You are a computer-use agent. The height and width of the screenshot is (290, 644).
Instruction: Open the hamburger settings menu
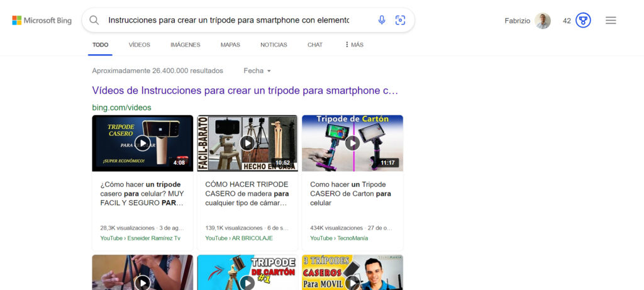pos(610,21)
